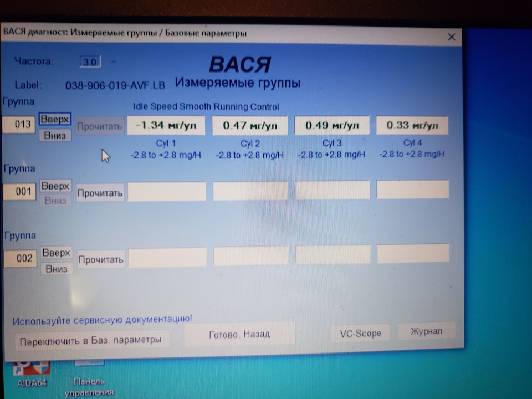Click Используйте сервисную документацию! text
Image resolution: width=532 pixels, height=399 pixels.
click(x=102, y=320)
